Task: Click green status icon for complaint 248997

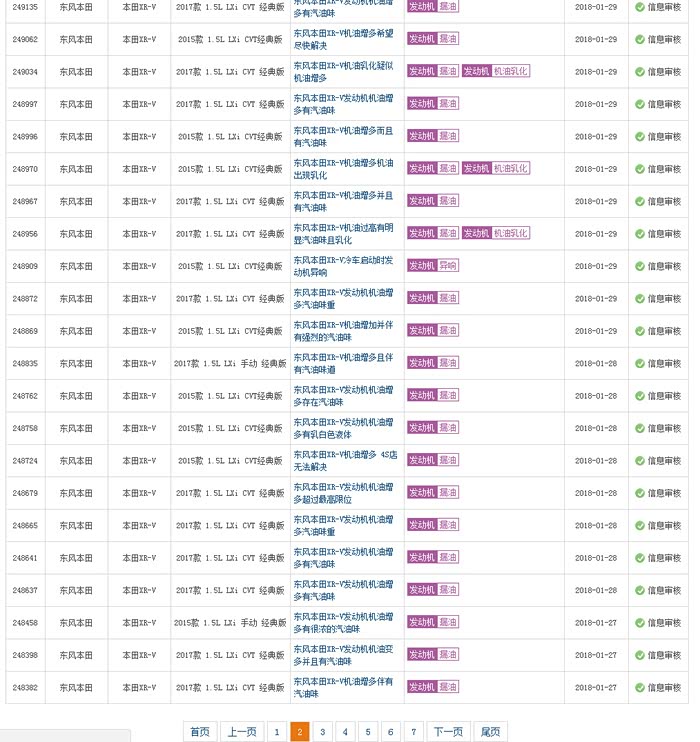Action: (640, 105)
